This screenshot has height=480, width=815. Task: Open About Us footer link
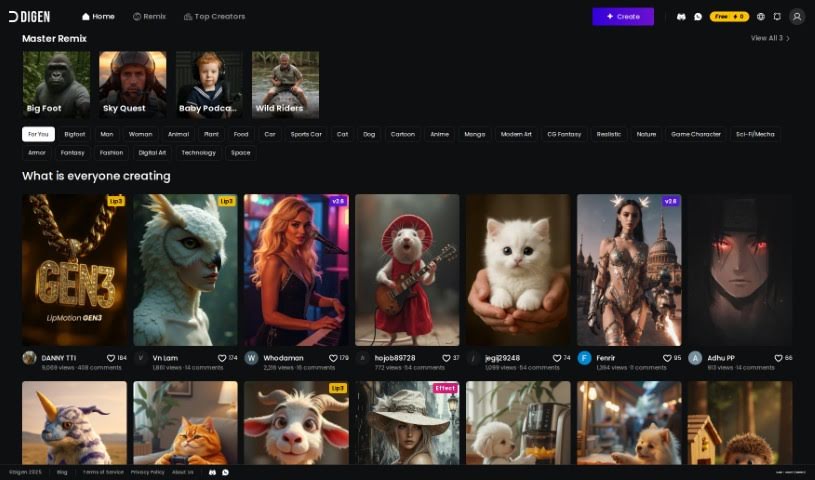[x=182, y=472]
